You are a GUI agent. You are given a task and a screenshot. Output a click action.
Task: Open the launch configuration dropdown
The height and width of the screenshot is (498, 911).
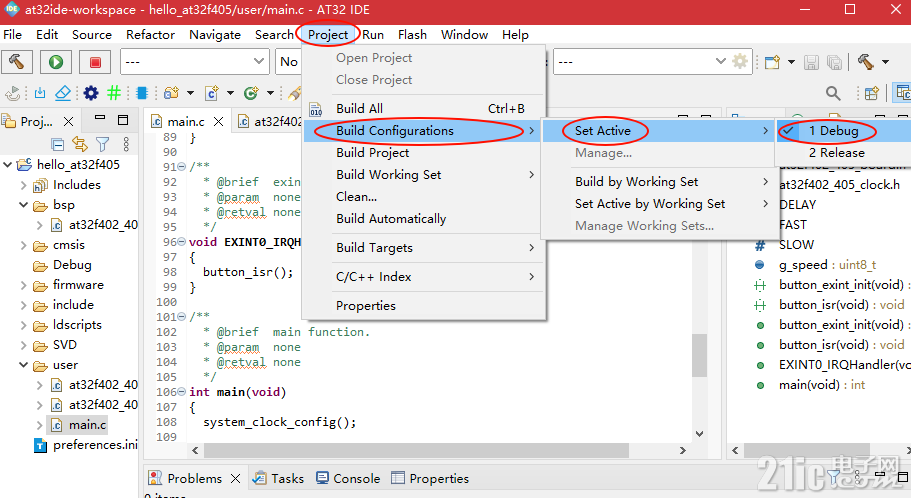click(x=258, y=61)
